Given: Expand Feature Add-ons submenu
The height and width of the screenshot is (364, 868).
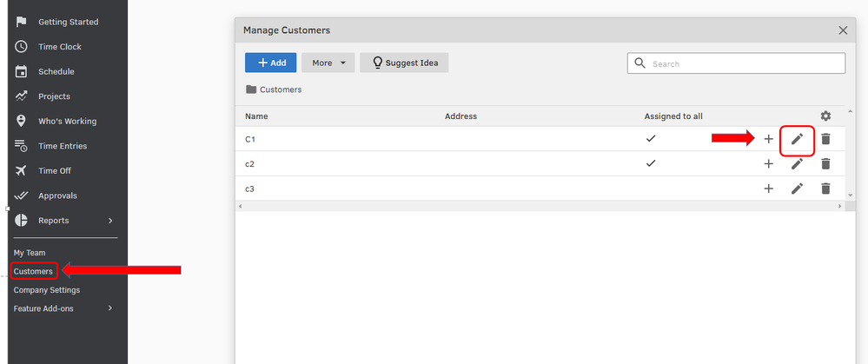Looking at the screenshot, I should click(x=109, y=308).
